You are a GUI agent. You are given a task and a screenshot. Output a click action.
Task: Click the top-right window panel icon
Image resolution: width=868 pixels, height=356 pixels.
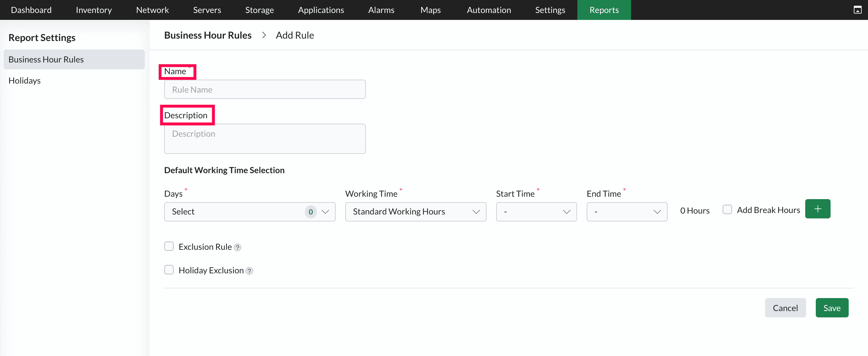tap(857, 10)
